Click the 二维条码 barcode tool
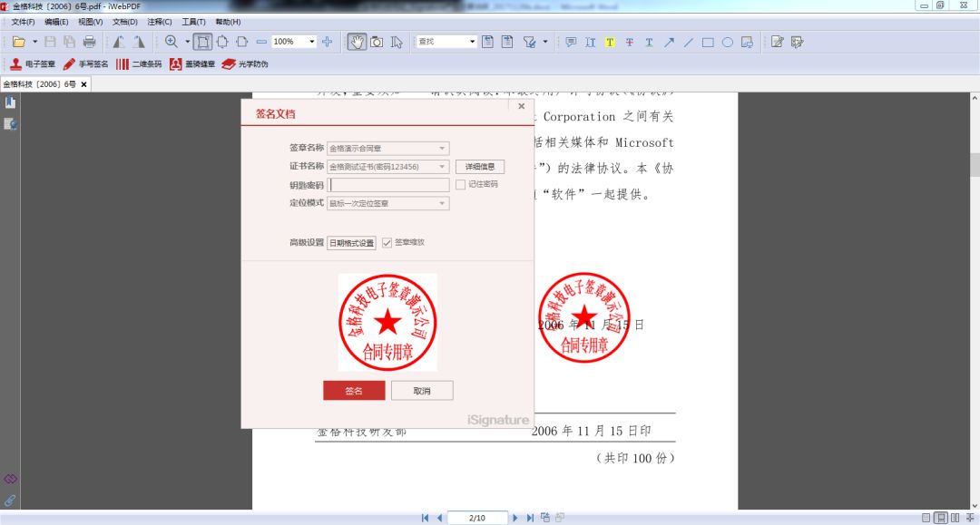Screen dimensions: 980x525 [139, 63]
